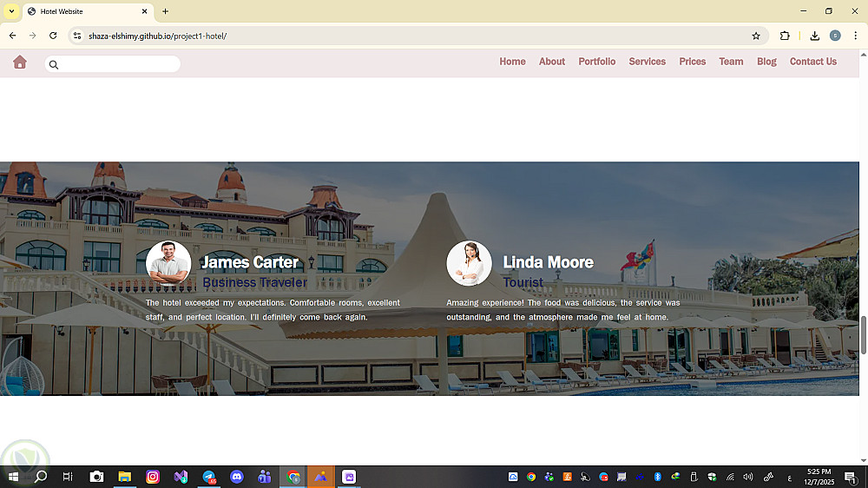This screenshot has width=868, height=488.
Task: Open the Windows Start menu
Action: [13, 477]
